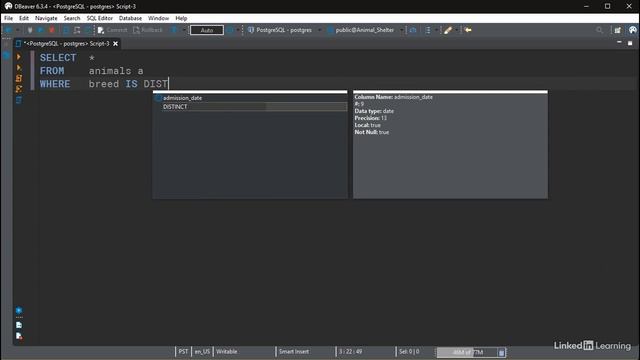Click the transaction log icon after Rollback

[x=174, y=30]
